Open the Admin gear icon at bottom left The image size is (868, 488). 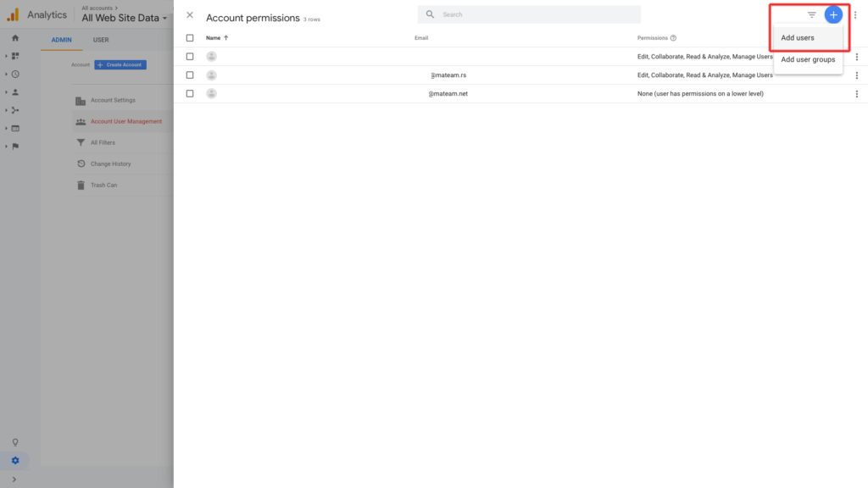pyautogui.click(x=14, y=461)
